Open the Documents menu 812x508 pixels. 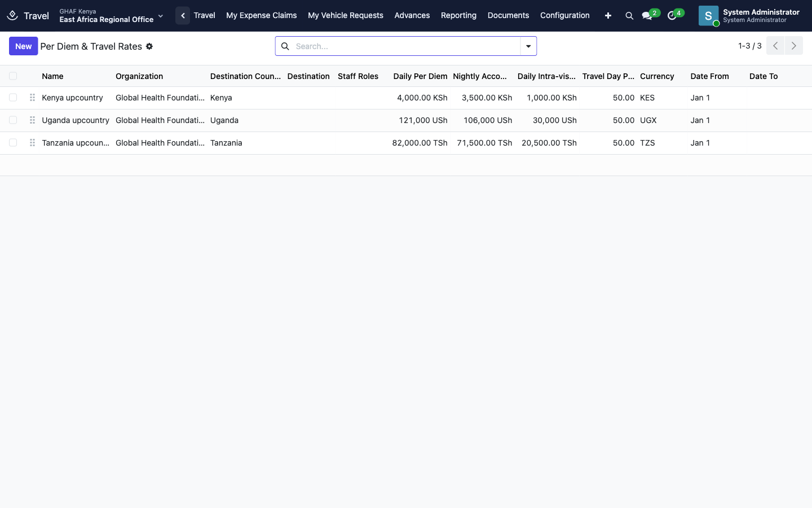coord(508,16)
